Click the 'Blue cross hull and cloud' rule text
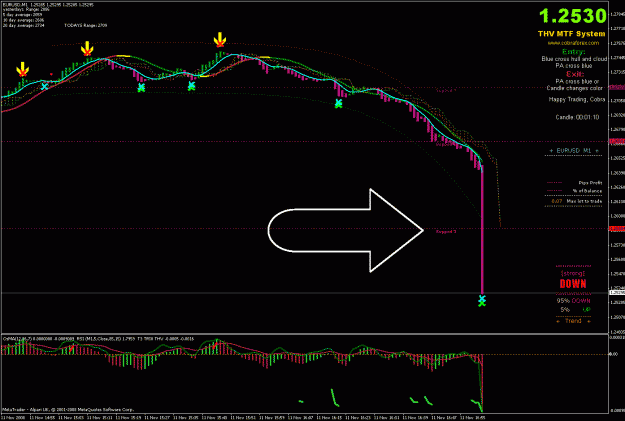Screen dimensions: 625x421 [x=574, y=59]
